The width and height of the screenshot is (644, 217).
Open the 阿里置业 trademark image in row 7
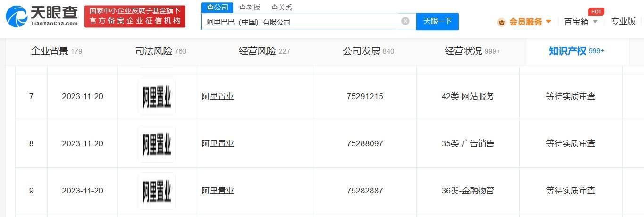(x=157, y=97)
